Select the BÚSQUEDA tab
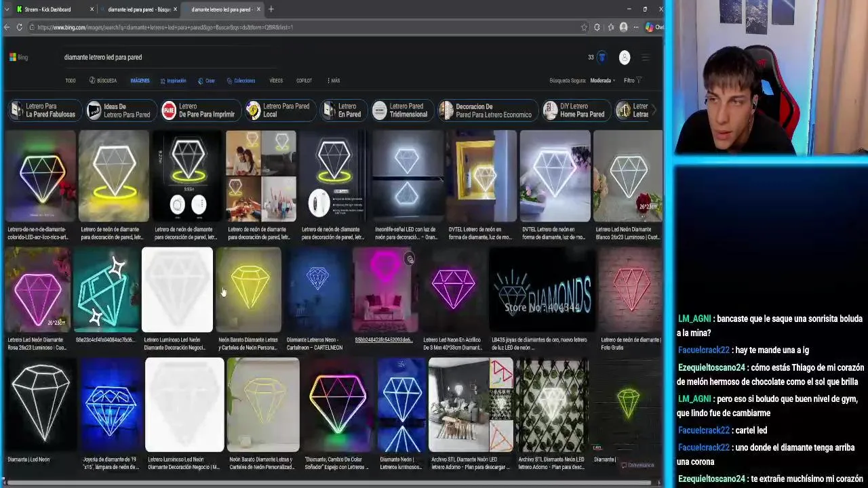868x488 pixels. point(103,81)
